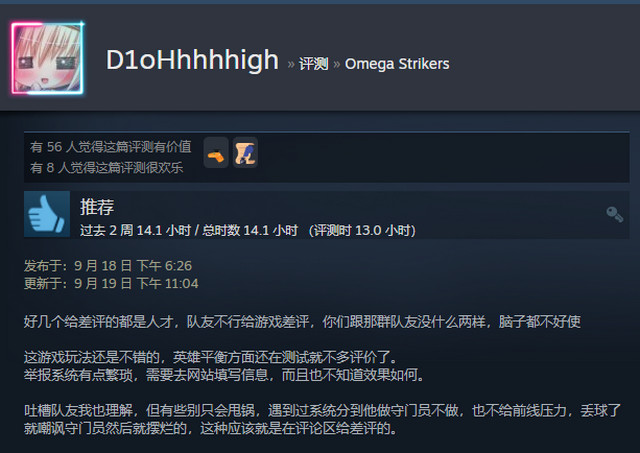
Task: Click the 有 8 人觉得这篇评测很欢乐 text
Action: coord(107,168)
